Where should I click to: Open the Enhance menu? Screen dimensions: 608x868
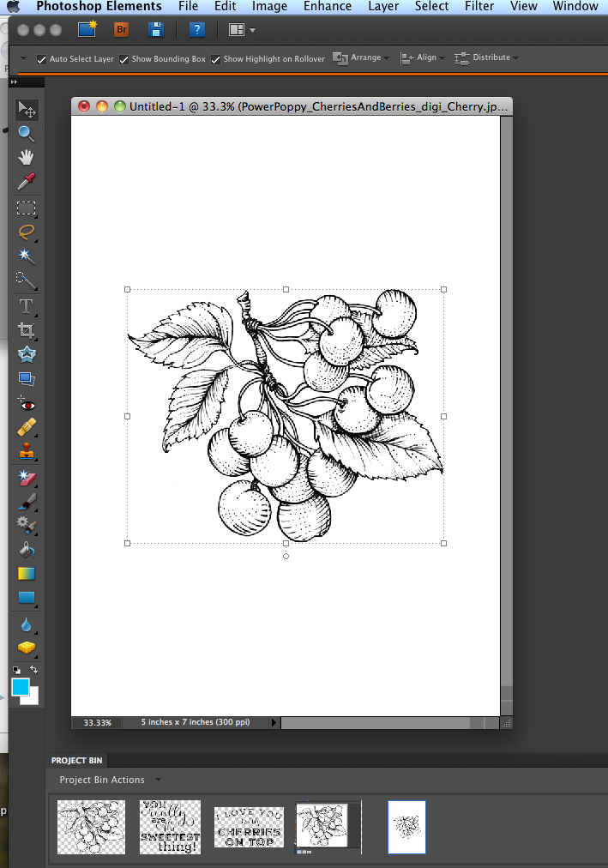pyautogui.click(x=328, y=6)
